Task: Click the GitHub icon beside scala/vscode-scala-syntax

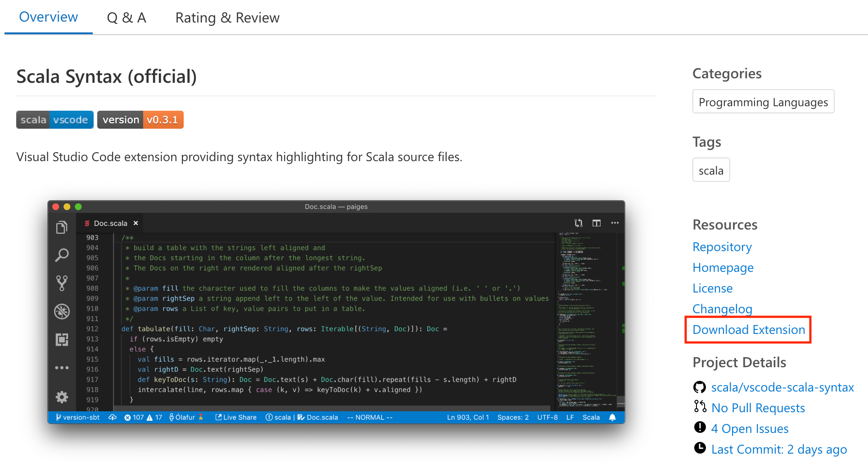Action: 700,387
